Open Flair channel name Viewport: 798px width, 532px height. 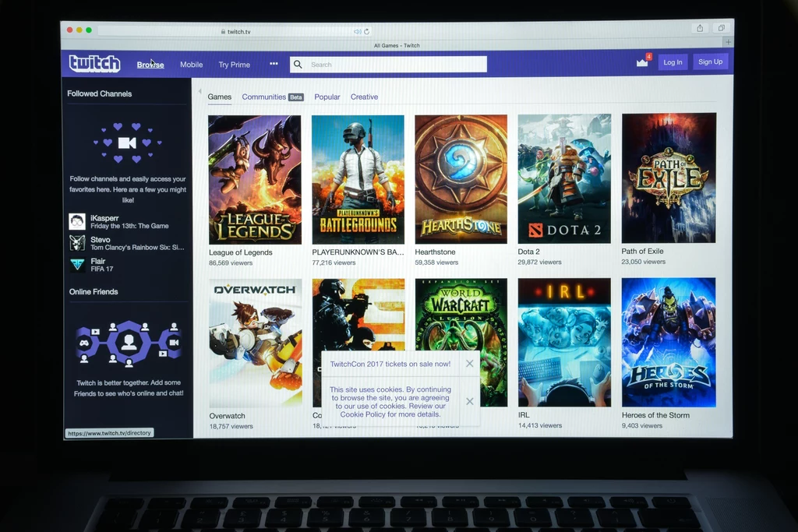97,261
